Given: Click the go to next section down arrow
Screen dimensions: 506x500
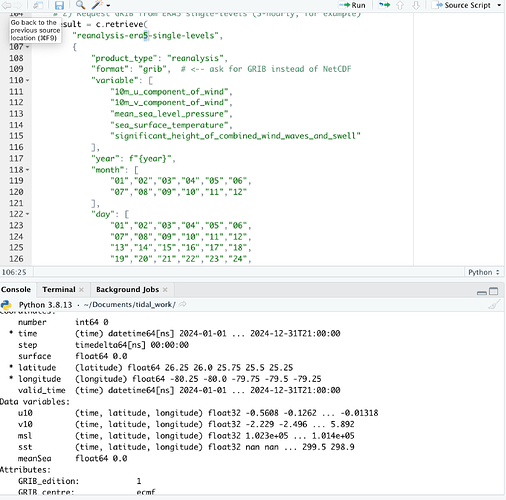Looking at the screenshot, I should (416, 5).
